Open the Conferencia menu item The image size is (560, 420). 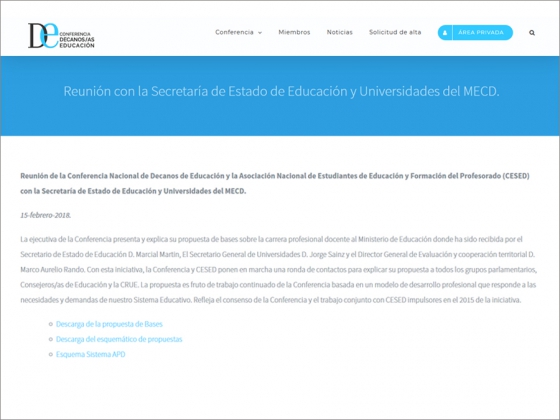click(x=234, y=32)
